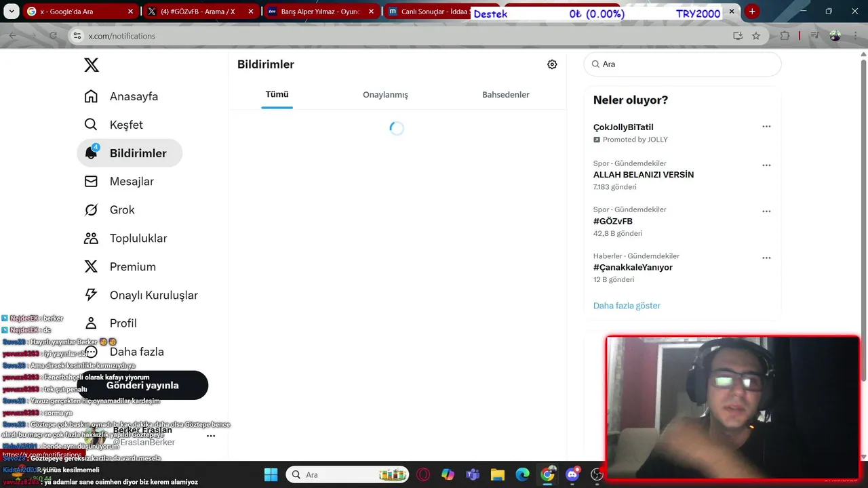Open Copilot from the taskbar
This screenshot has height=488, width=868.
point(448,474)
